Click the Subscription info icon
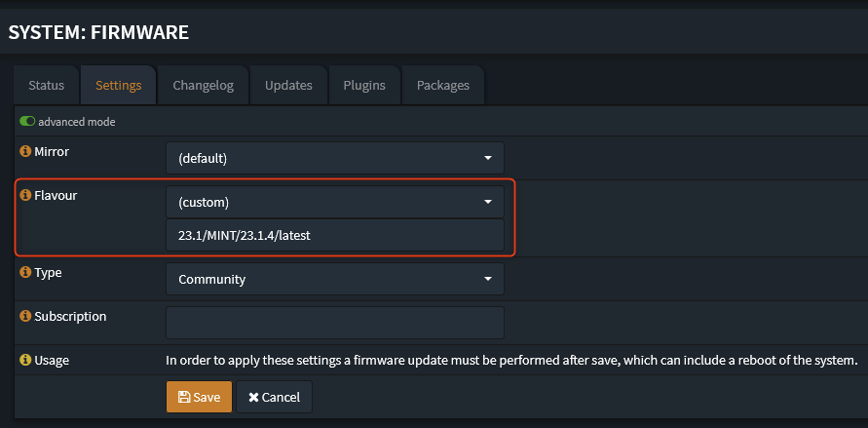 point(26,317)
